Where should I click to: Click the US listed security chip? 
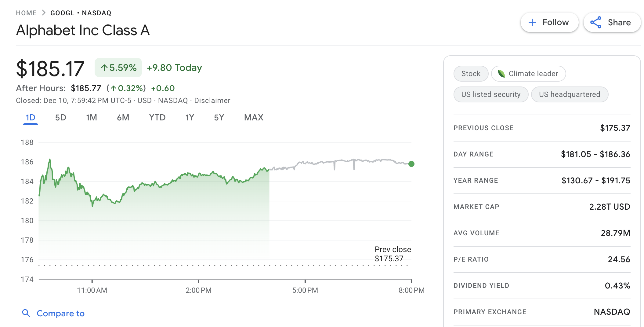pyautogui.click(x=491, y=94)
